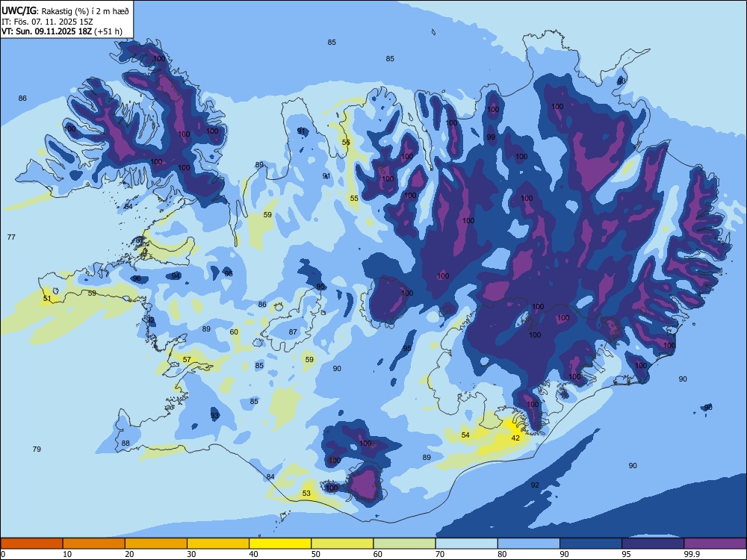The width and height of the screenshot is (747, 560).
Task: Click the orange 10–20 legend swatch
Action: (94, 544)
